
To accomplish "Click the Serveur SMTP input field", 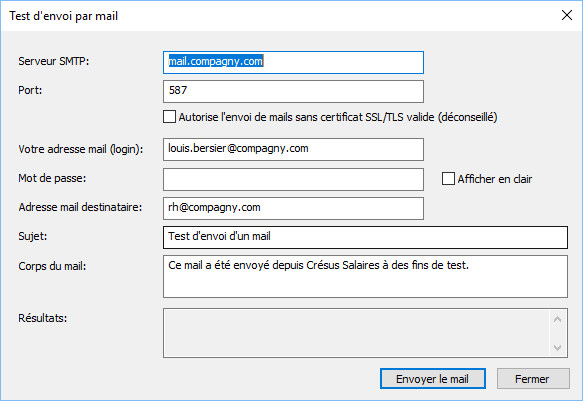I will (293, 62).
